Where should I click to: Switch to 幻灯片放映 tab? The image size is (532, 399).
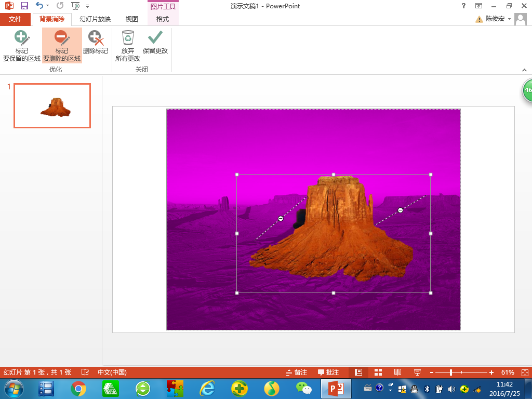pos(95,19)
